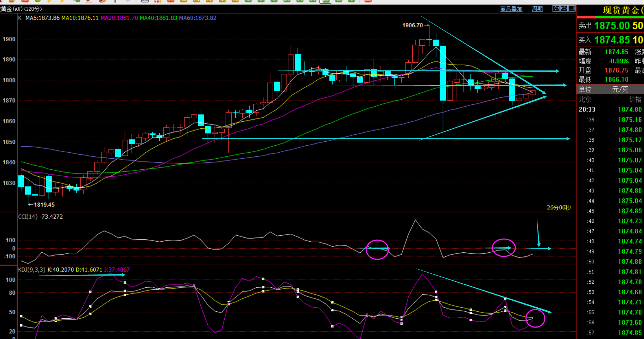Select the :40 tick row priced 1875.07
This screenshot has width=644, height=339.
610,160
